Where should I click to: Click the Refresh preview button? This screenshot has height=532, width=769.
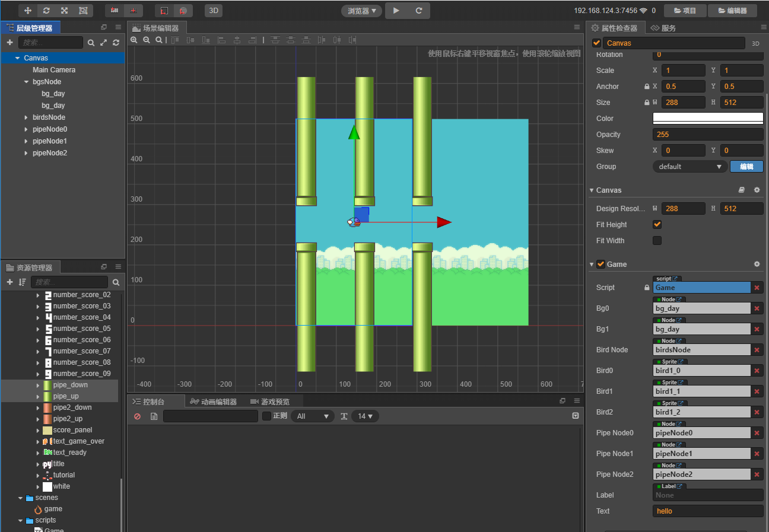click(x=418, y=11)
